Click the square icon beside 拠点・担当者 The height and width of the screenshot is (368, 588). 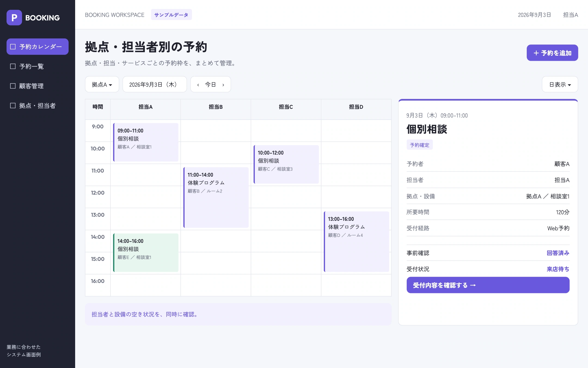click(13, 105)
